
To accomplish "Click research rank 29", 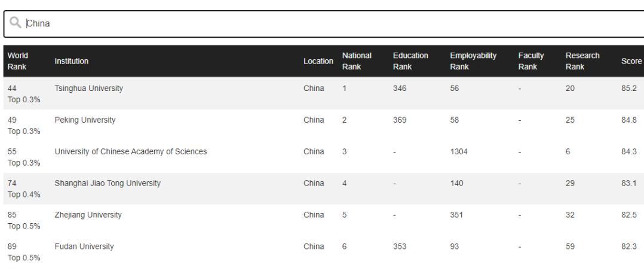I will 570,183.
